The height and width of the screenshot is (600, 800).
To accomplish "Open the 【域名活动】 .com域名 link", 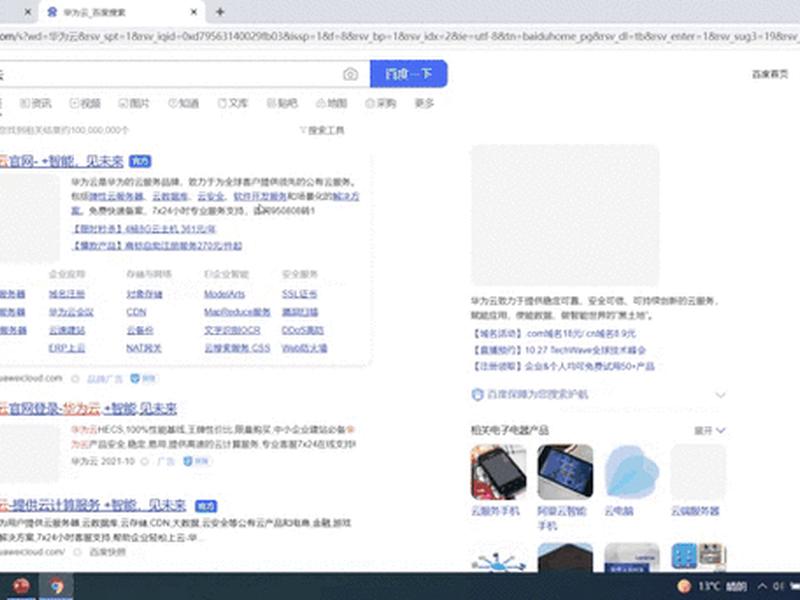I will coord(554,334).
